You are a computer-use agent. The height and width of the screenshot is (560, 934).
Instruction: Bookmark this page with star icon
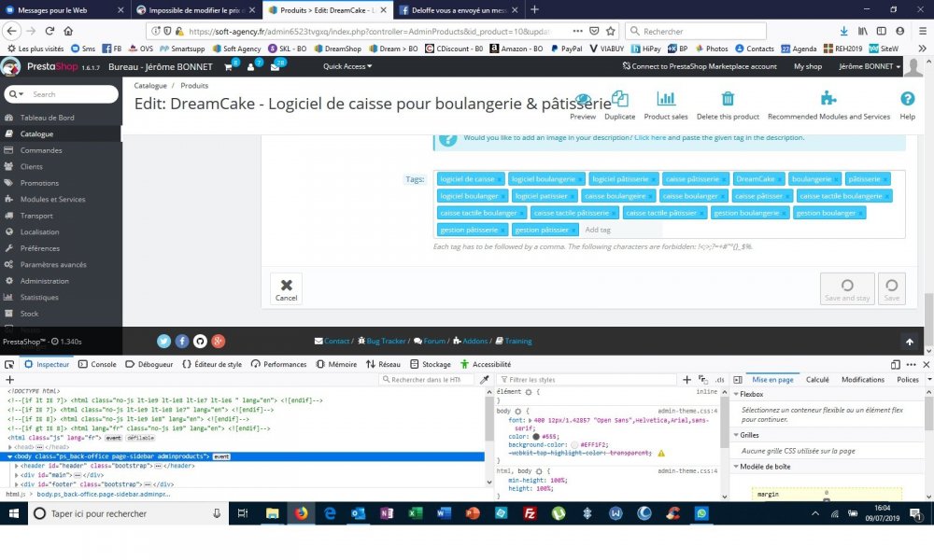point(611,31)
